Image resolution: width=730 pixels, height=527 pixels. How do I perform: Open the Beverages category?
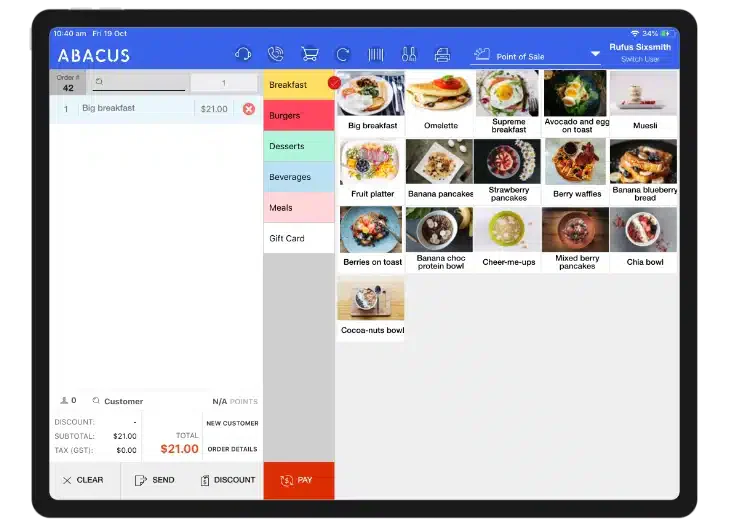coord(299,177)
